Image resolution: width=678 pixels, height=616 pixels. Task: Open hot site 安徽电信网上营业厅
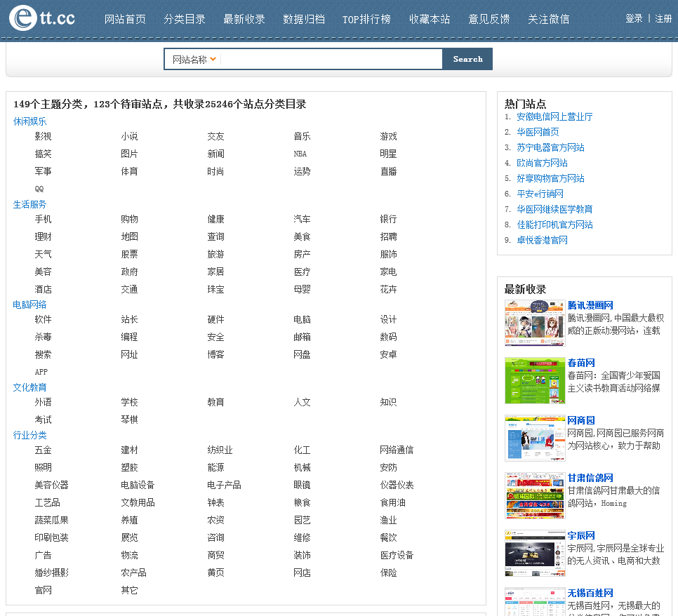point(554,116)
